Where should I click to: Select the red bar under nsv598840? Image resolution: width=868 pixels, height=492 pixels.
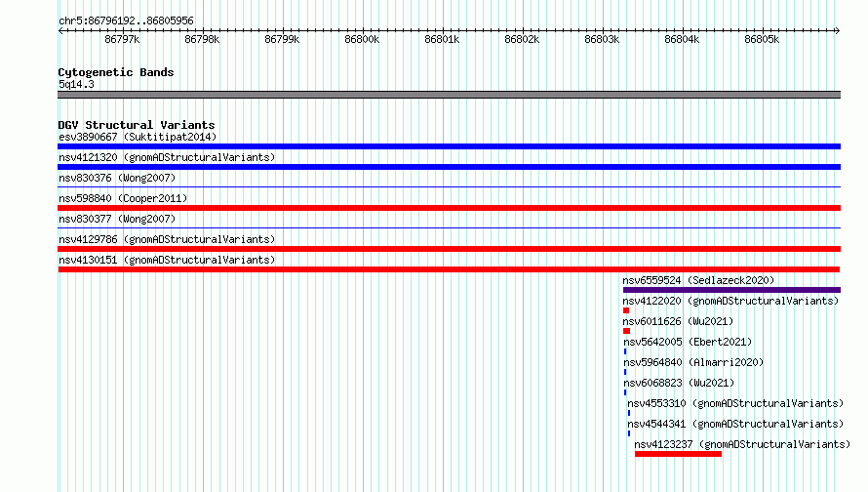[449, 208]
